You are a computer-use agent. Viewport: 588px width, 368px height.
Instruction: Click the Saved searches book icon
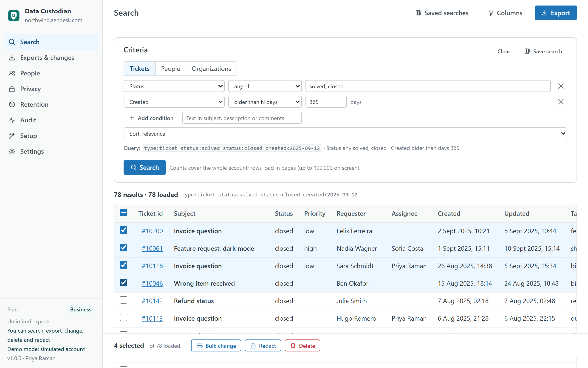click(418, 13)
